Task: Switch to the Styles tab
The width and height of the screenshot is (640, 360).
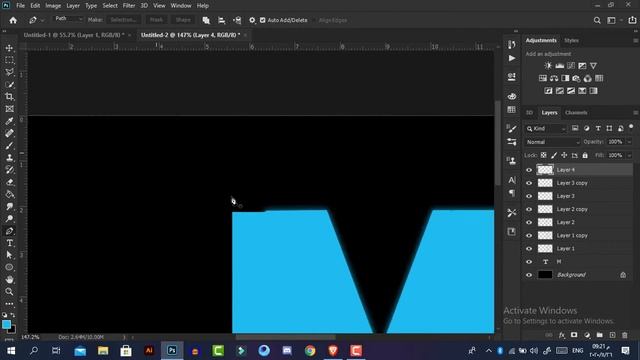Action: tap(571, 40)
